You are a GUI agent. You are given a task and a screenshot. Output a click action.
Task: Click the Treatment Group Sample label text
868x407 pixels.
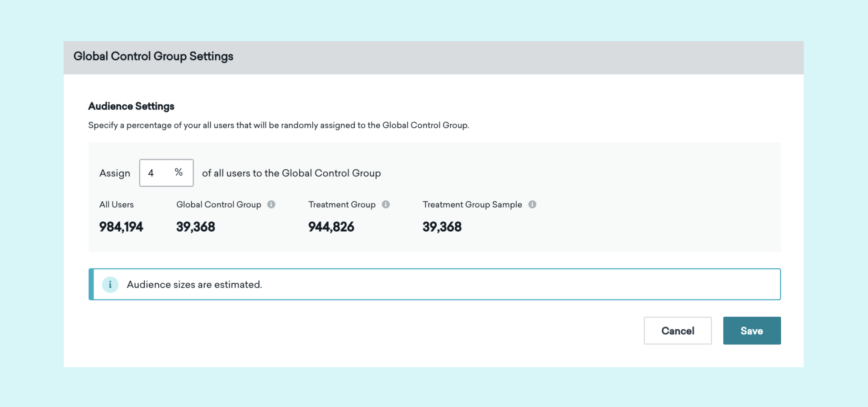click(x=472, y=205)
